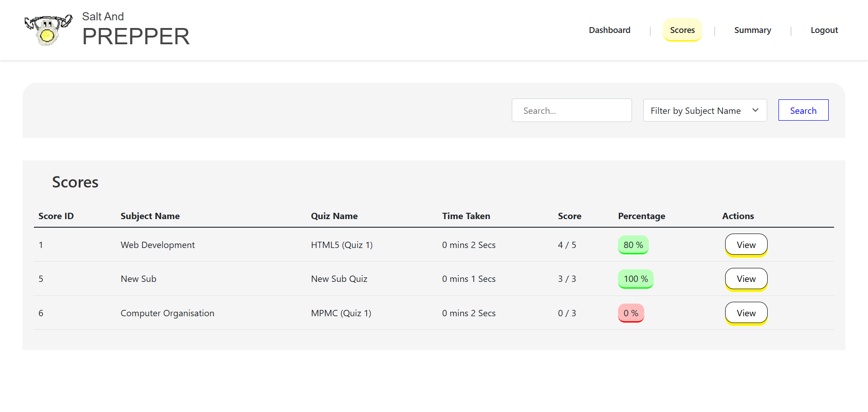Click the red 0 % percentage badge

[x=631, y=313]
